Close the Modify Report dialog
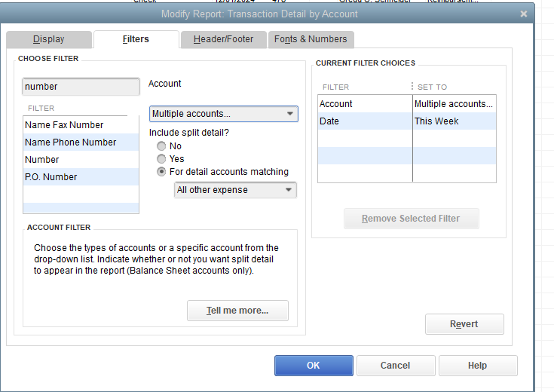554x392 pixels. (x=524, y=14)
